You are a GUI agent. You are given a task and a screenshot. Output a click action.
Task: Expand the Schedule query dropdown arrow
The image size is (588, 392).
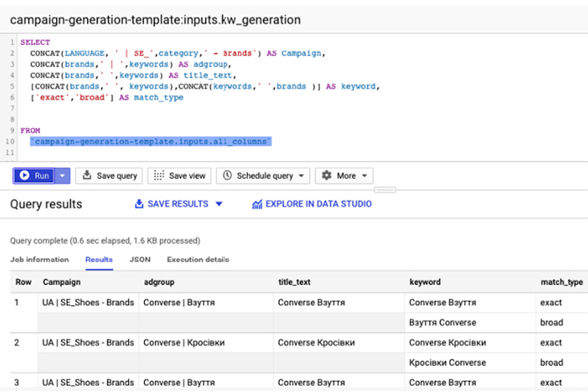[x=301, y=176]
